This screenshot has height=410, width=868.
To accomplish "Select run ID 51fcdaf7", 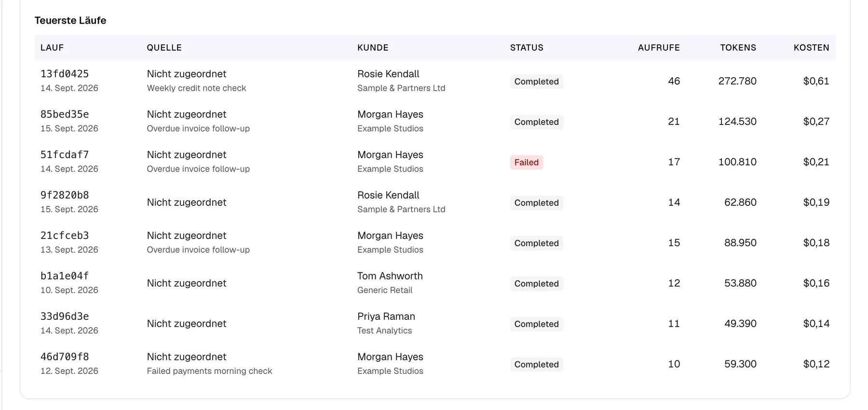I will [65, 155].
